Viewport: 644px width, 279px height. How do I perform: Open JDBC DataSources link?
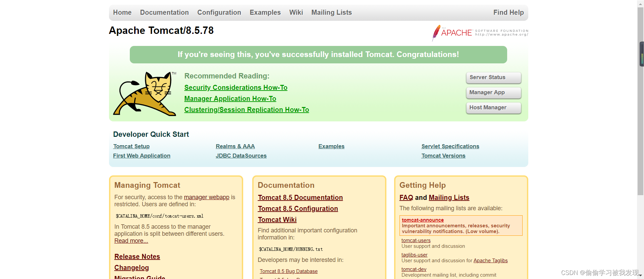tap(241, 156)
